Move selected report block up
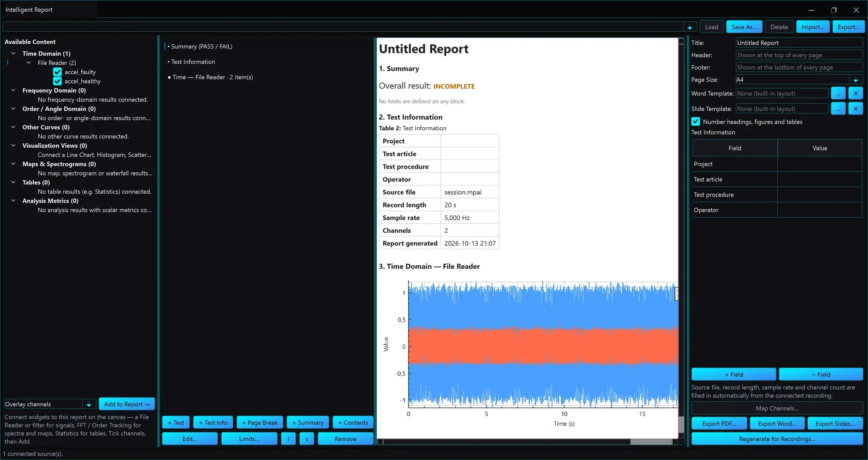 click(288, 439)
